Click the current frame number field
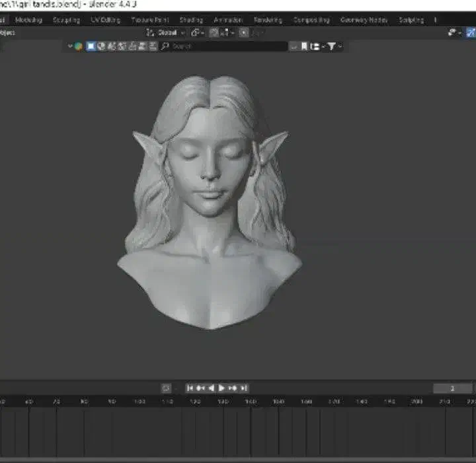This screenshot has height=463, width=476. pos(453,388)
